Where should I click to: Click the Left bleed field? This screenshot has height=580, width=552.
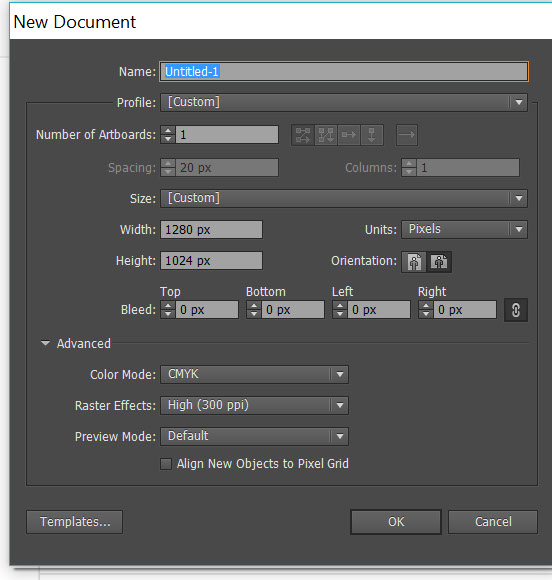(x=378, y=310)
